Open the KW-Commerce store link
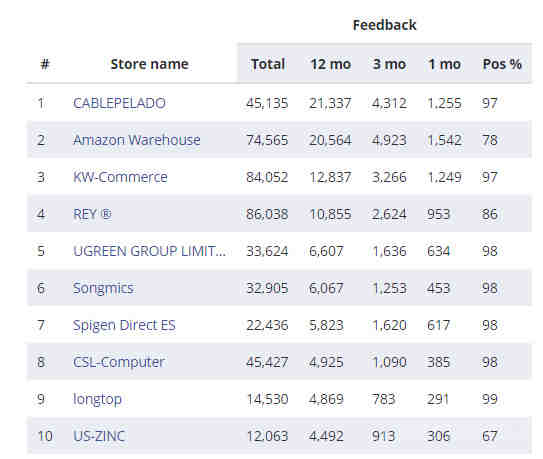Screen dimensions: 543x459 [120, 177]
